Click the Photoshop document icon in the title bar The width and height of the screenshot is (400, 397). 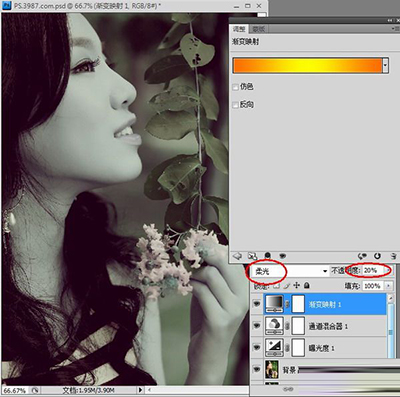tap(7, 5)
